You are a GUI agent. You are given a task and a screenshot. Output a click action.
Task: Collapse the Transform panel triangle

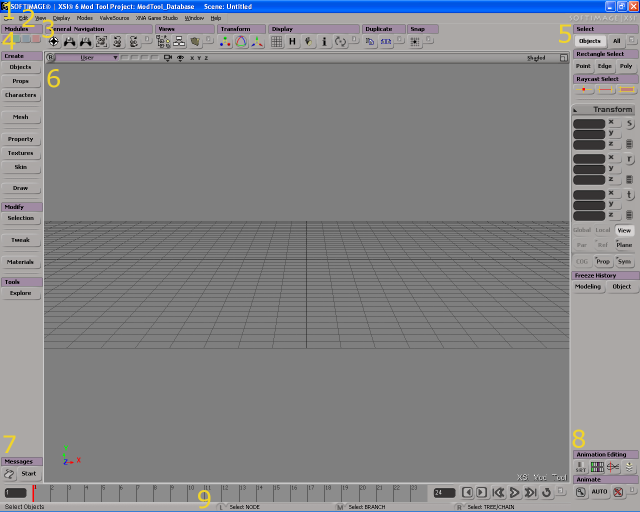(575, 110)
